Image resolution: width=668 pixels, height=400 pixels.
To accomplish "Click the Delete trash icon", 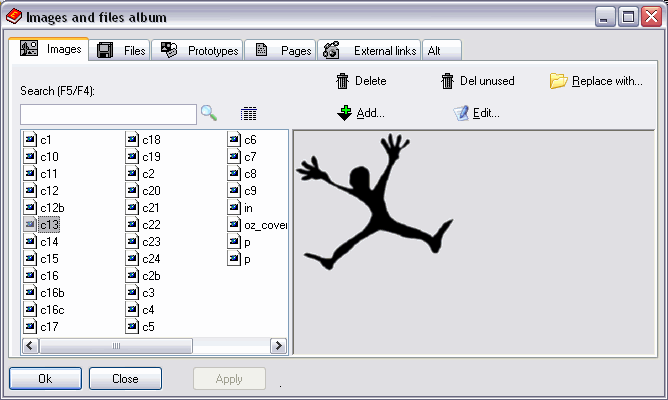I will [343, 81].
